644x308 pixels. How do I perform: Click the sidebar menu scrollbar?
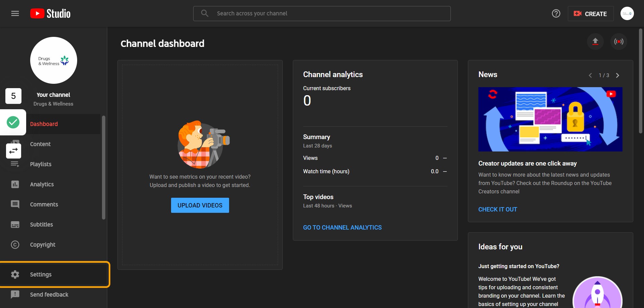pyautogui.click(x=104, y=168)
